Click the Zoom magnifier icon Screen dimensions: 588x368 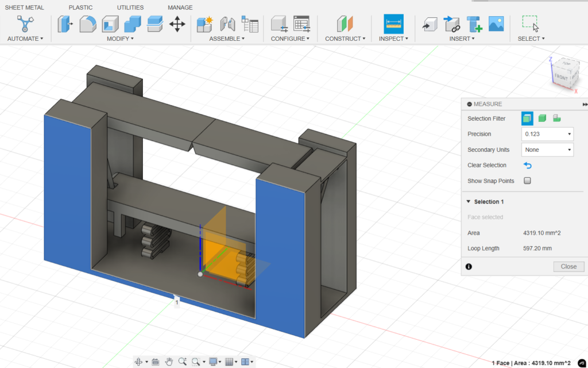point(182,362)
